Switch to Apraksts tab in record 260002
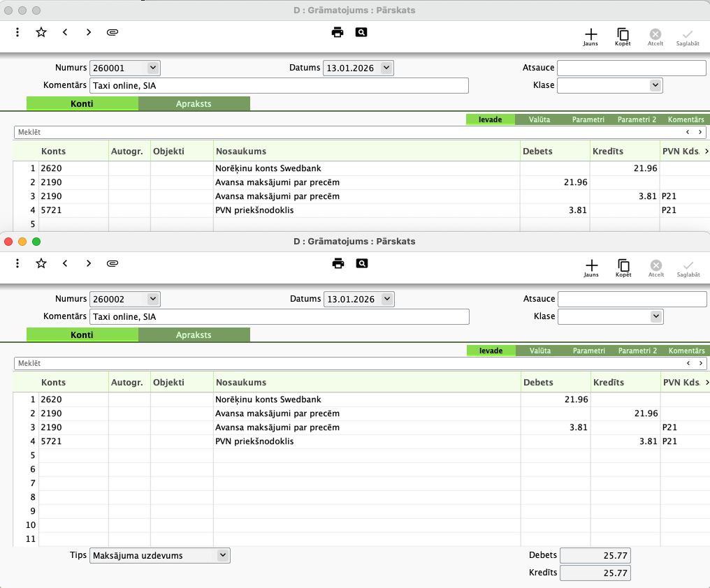The height and width of the screenshot is (588, 710). pos(194,335)
